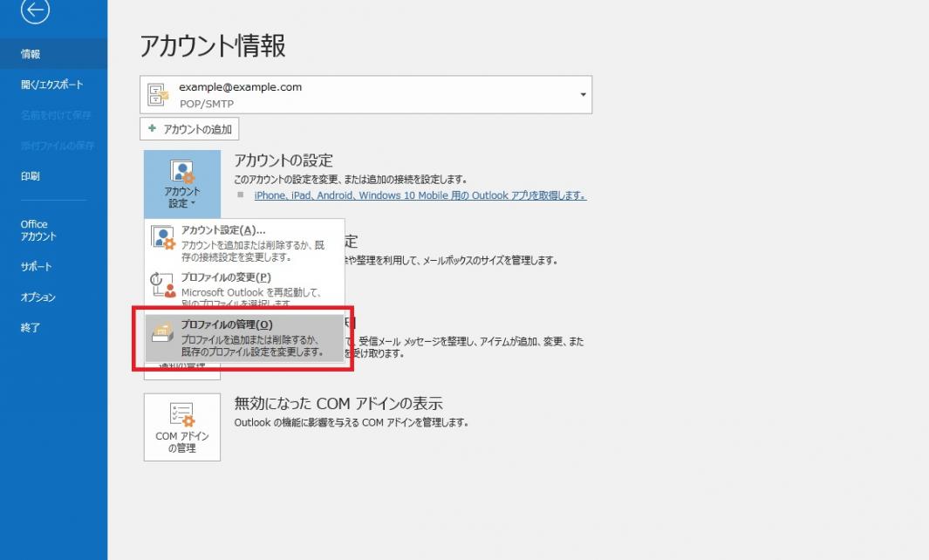Go to 開く/エクスポート in the sidebar

(x=51, y=85)
